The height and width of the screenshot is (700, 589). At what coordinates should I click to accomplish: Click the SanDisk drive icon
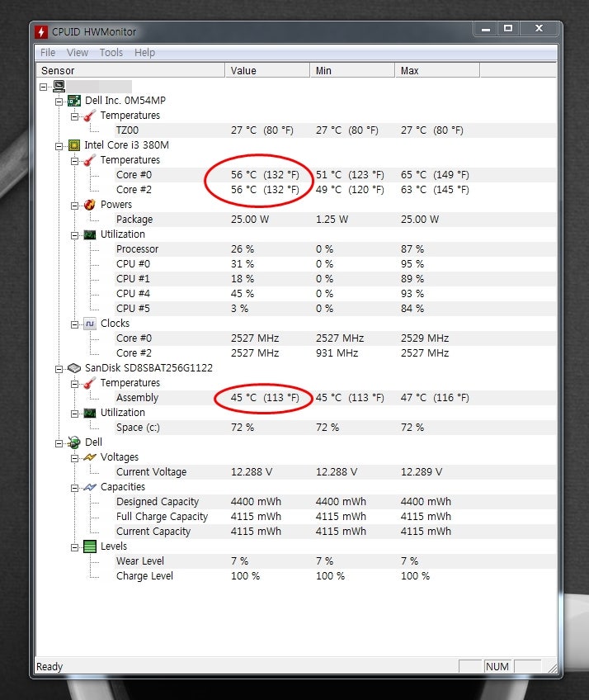point(74,368)
